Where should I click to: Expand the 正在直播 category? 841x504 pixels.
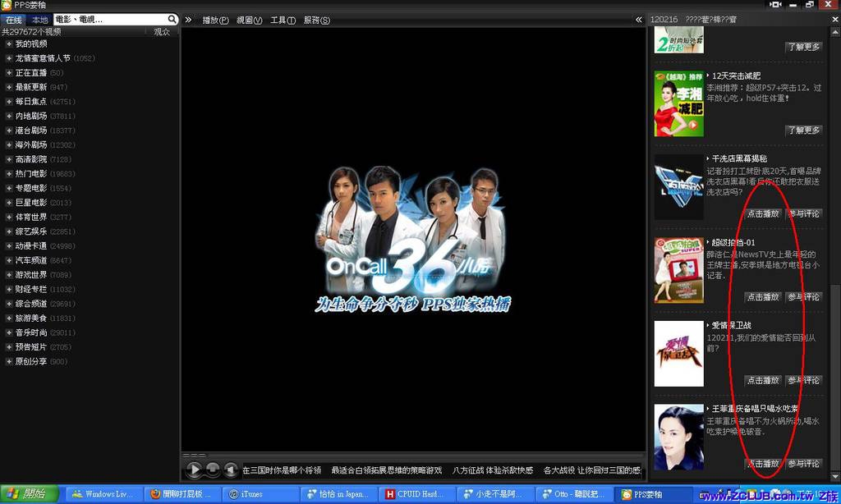[8, 72]
